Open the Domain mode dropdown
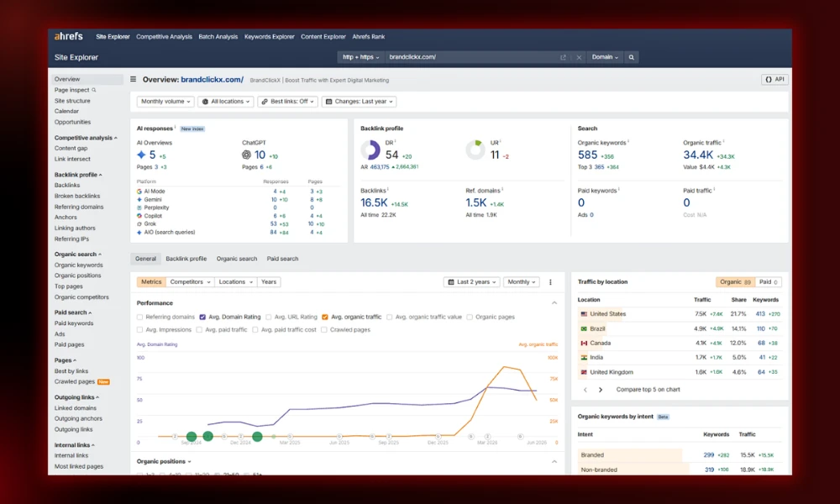Screen dimensions: 840x504 (x=605, y=57)
